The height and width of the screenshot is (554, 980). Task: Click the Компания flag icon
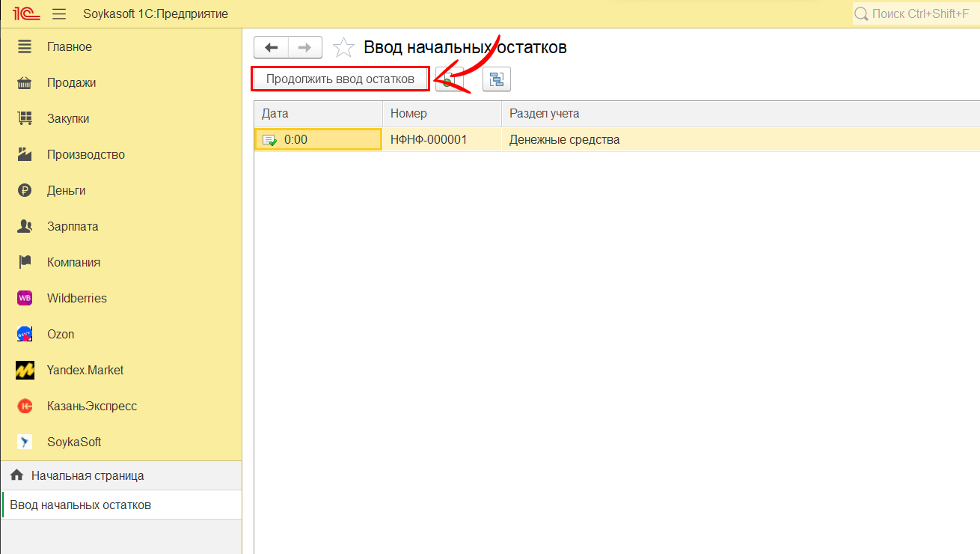25,262
